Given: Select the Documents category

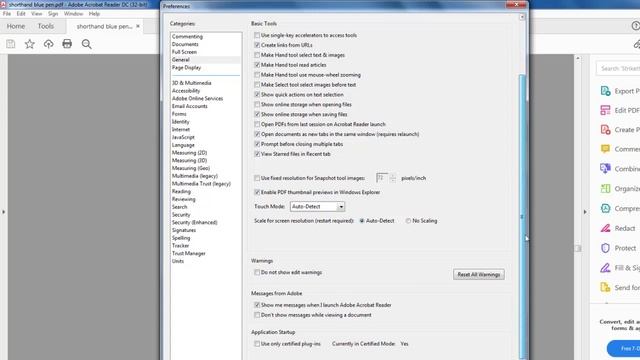Looking at the screenshot, I should point(185,44).
